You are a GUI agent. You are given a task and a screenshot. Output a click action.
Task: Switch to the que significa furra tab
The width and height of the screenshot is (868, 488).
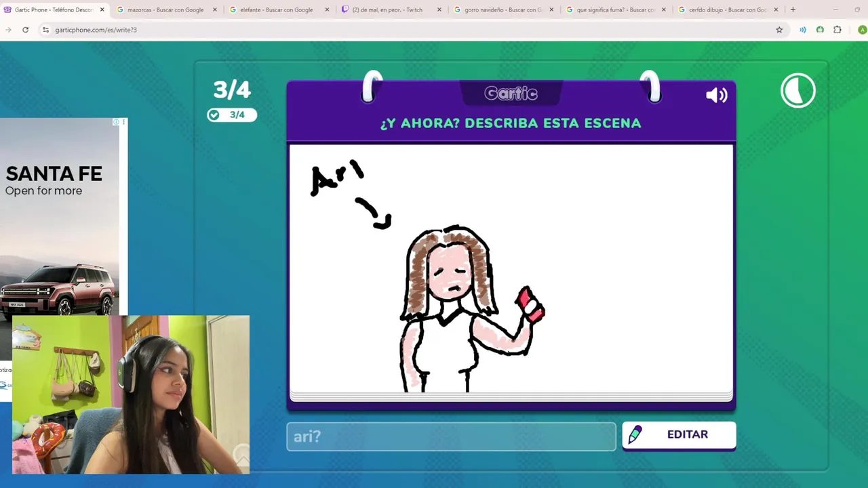pyautogui.click(x=616, y=9)
